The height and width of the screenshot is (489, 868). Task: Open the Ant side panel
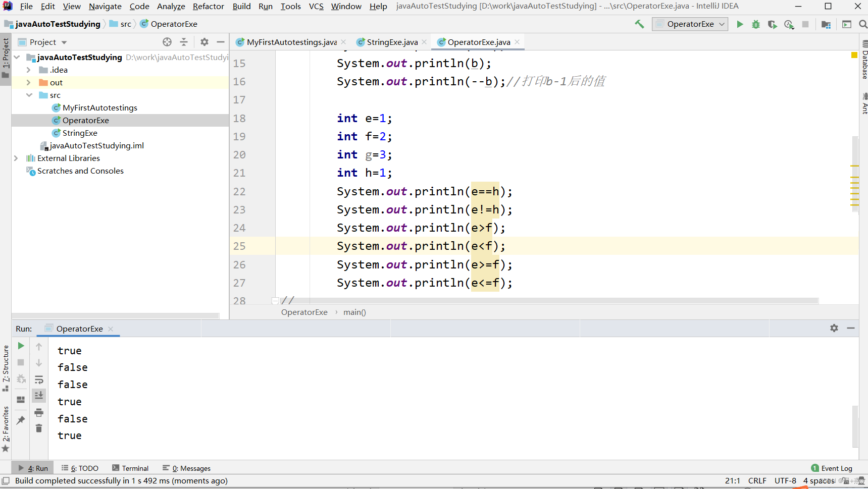point(864,103)
